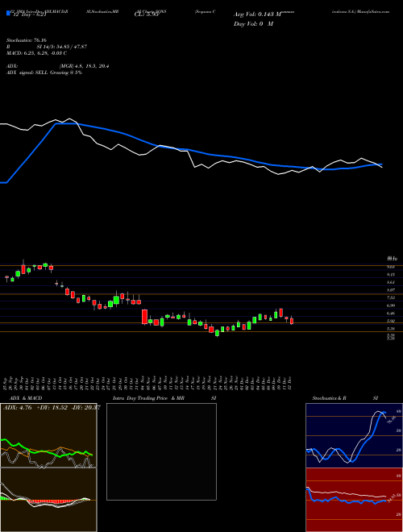403x532 pixels.
Task: Click the blue Stochastics chart panel
Action: pyautogui.click(x=354, y=435)
